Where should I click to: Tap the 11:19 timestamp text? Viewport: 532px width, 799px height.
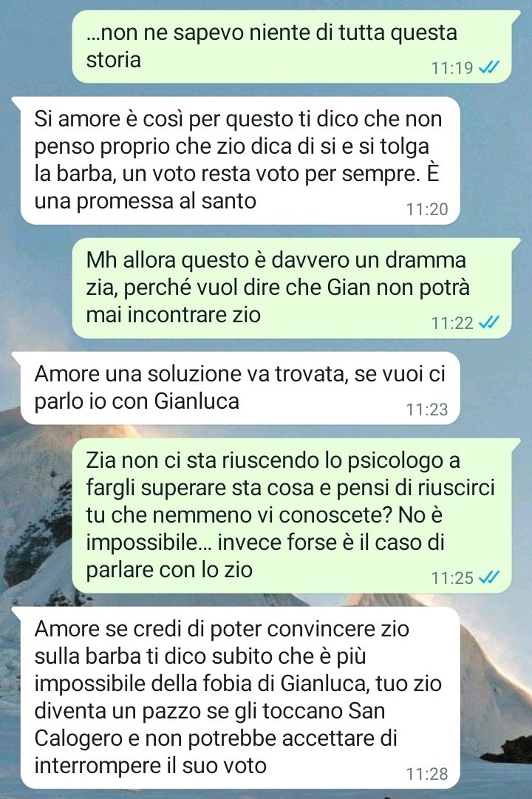pyautogui.click(x=452, y=68)
